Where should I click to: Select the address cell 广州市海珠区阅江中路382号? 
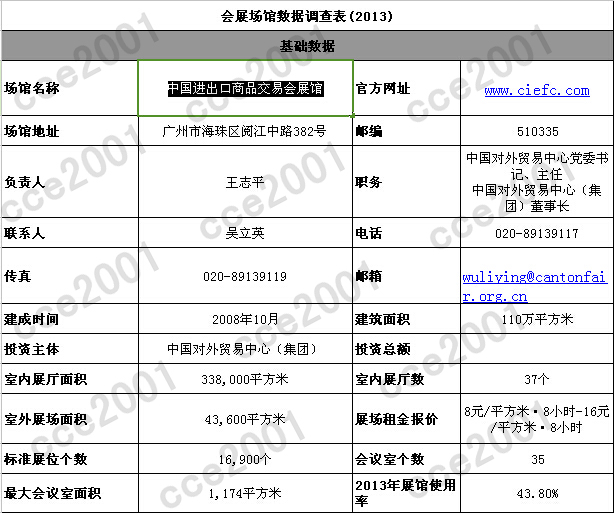click(244, 131)
